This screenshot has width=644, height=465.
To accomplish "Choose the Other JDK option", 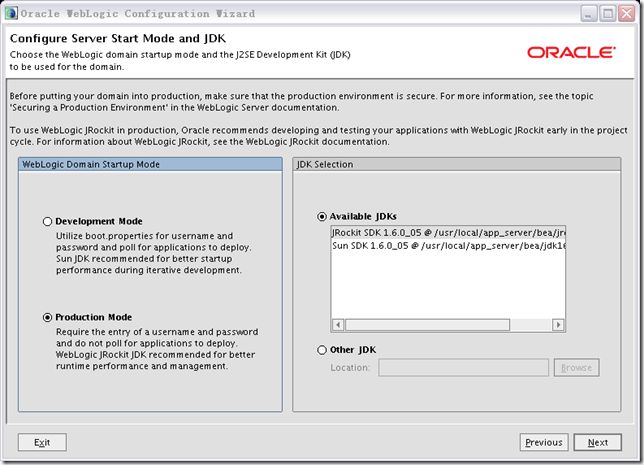I will [x=322, y=350].
